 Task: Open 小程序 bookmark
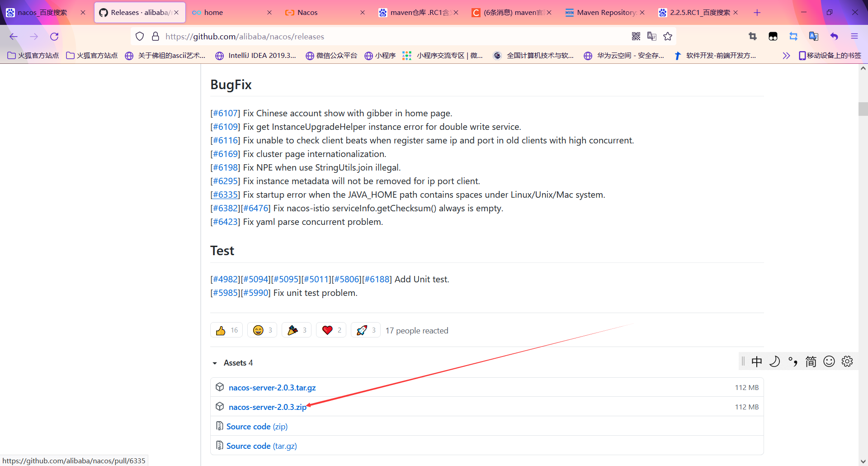coord(380,56)
